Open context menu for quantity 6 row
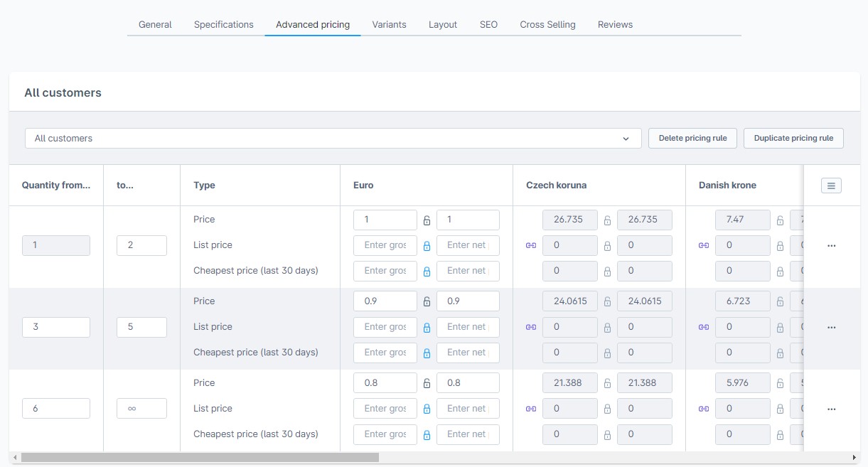 coord(831,409)
